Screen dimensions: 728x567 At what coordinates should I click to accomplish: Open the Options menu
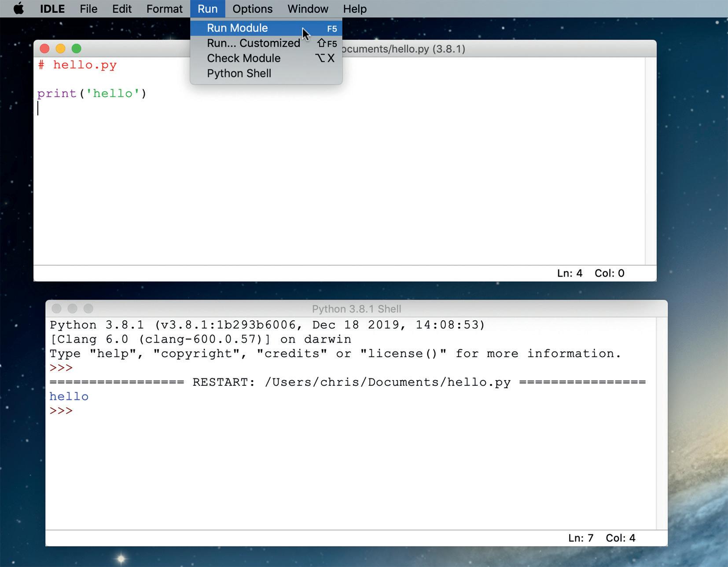[253, 9]
